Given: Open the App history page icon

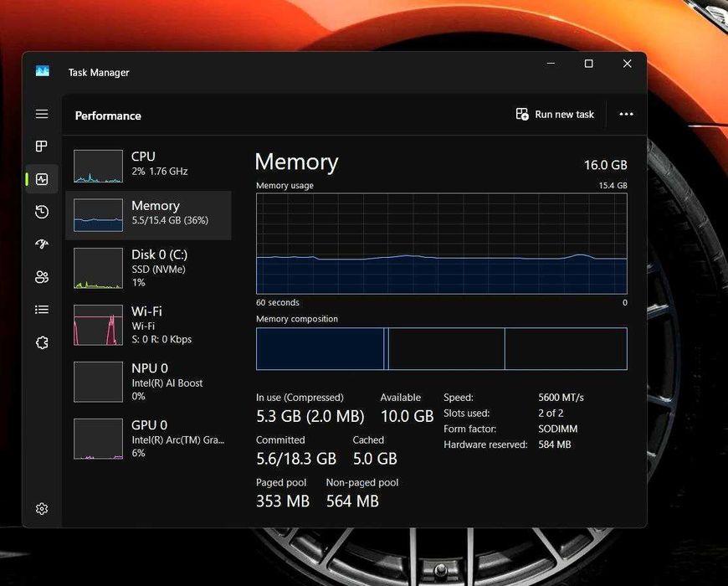Looking at the screenshot, I should tap(42, 212).
